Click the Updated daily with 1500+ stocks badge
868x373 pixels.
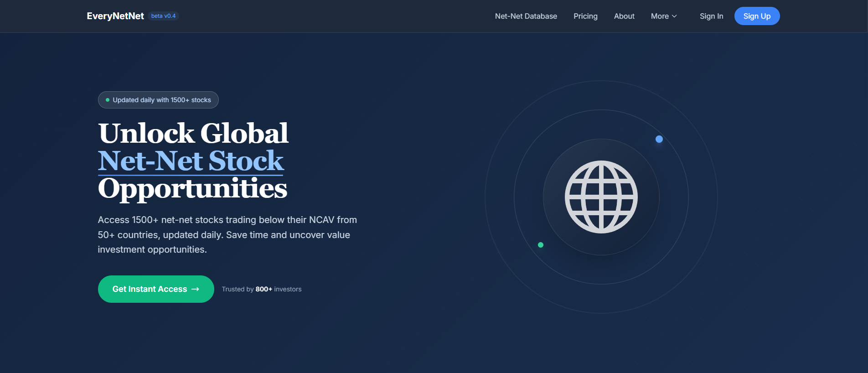tap(158, 100)
